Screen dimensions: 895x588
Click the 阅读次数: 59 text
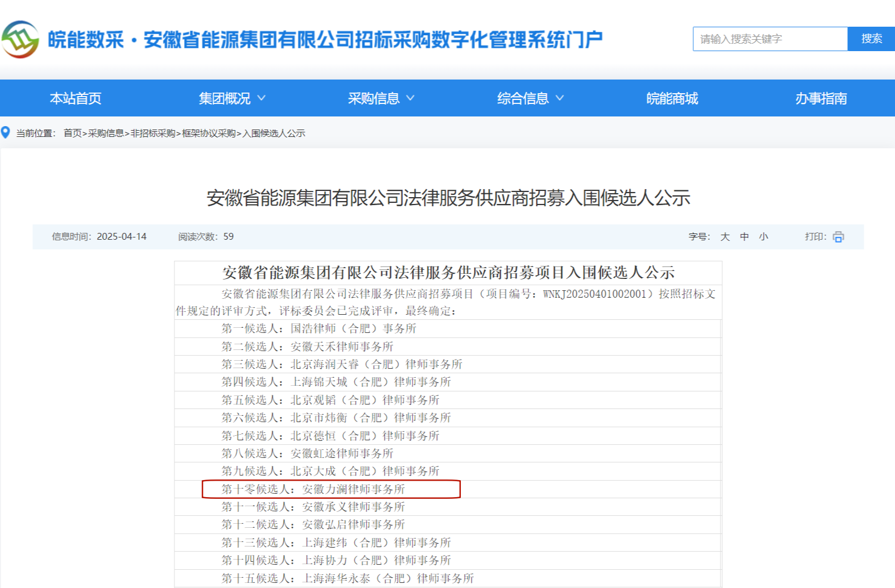(x=206, y=236)
